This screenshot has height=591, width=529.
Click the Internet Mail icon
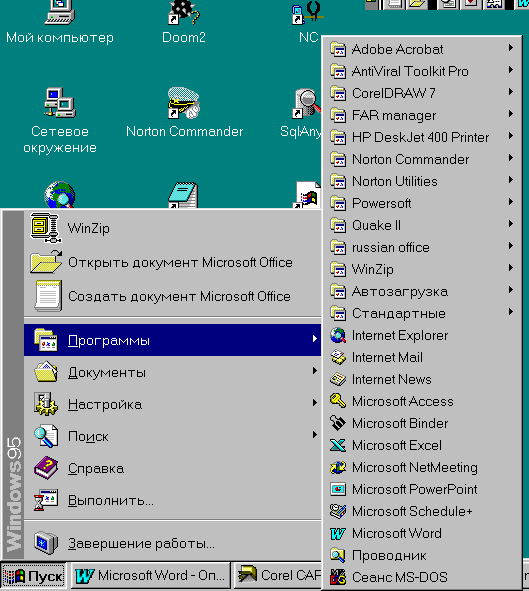pyautogui.click(x=338, y=357)
